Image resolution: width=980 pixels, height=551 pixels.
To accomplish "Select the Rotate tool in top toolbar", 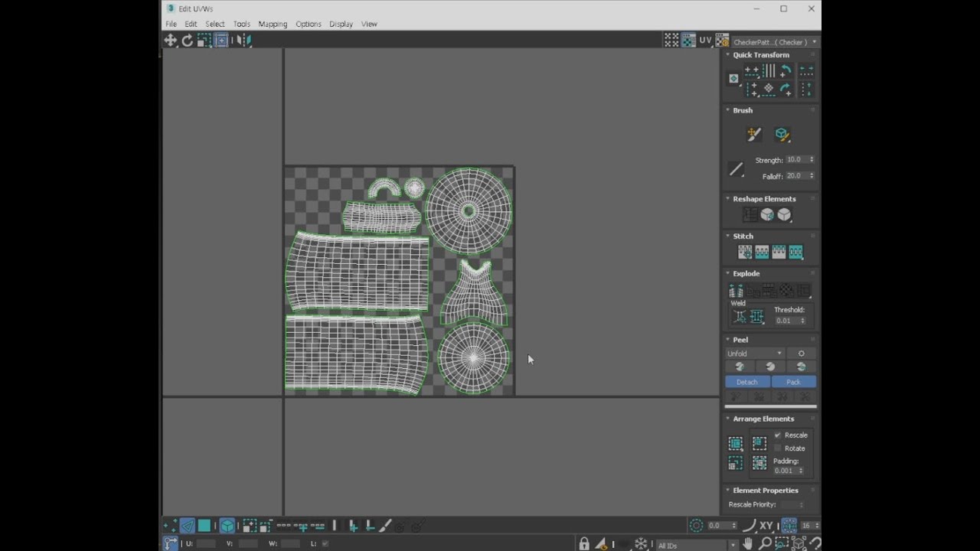I will pos(188,41).
